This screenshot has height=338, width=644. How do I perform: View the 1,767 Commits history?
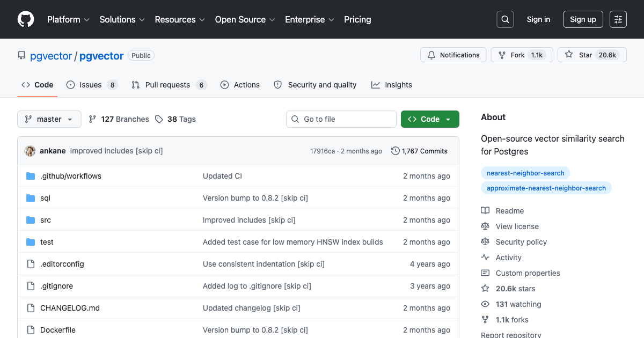click(x=419, y=151)
